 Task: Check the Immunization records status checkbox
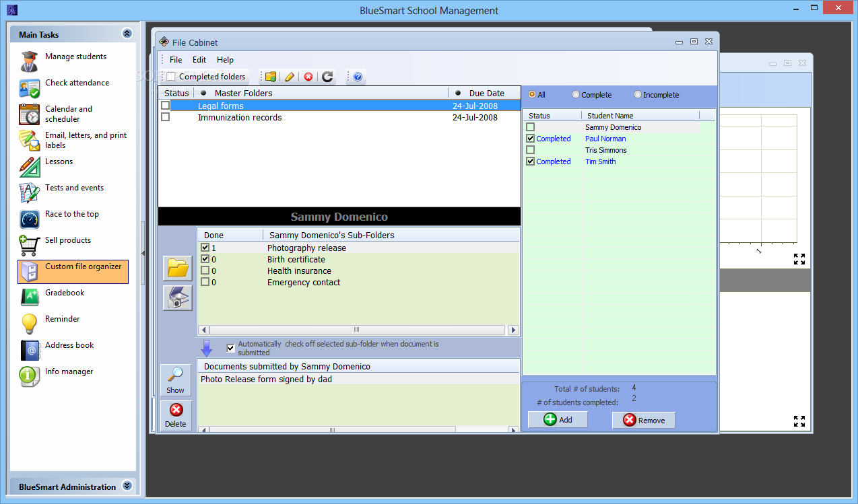point(166,117)
